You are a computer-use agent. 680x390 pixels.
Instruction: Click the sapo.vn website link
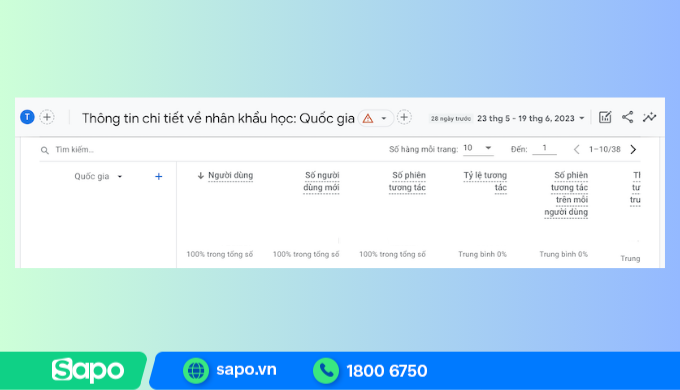click(246, 370)
